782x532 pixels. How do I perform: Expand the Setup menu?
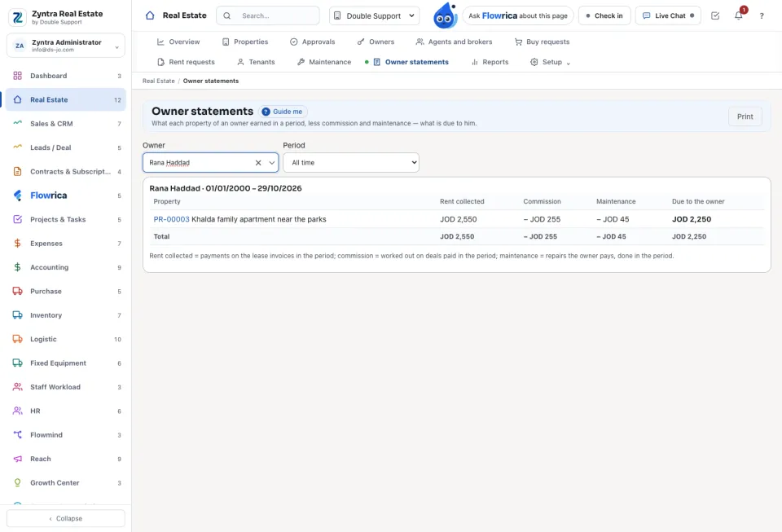[x=551, y=62]
